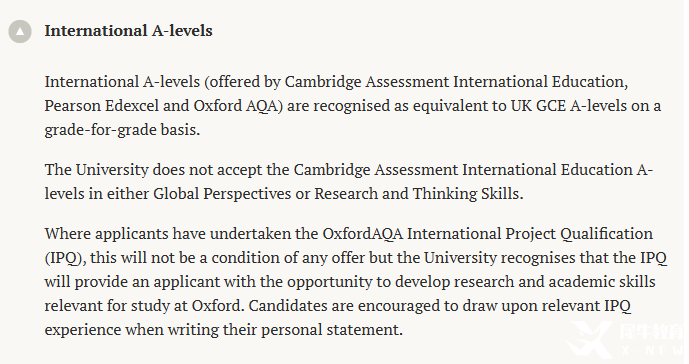Click the X-NEW watermark logo
This screenshot has width=689, height=364.
pos(588,340)
